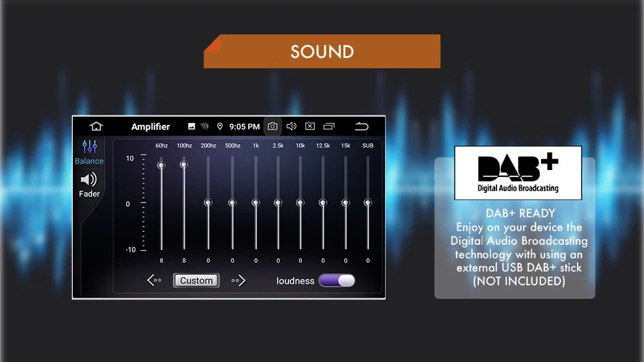Switch to the Fader tab
Viewport: 644px width, 362px height.
tap(89, 185)
